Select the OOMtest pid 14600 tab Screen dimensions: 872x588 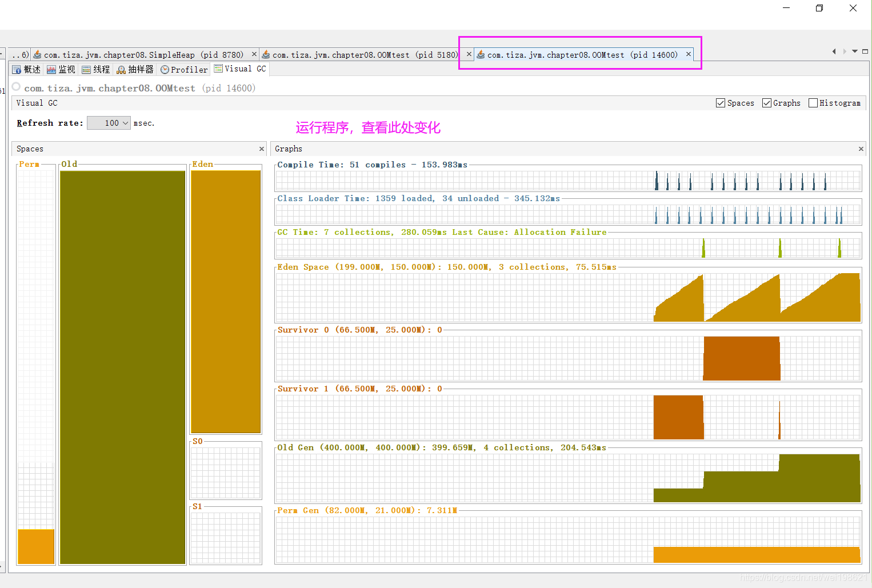pos(582,55)
